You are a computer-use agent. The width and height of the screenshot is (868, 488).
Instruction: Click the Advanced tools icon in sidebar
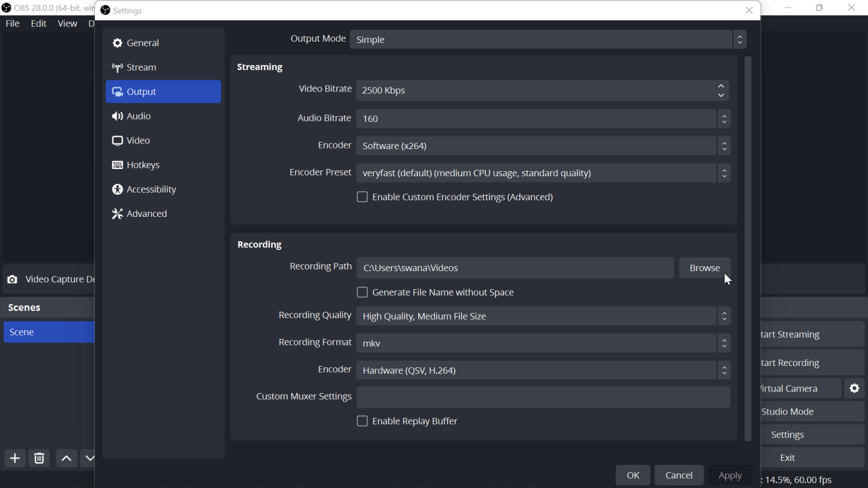click(x=117, y=213)
